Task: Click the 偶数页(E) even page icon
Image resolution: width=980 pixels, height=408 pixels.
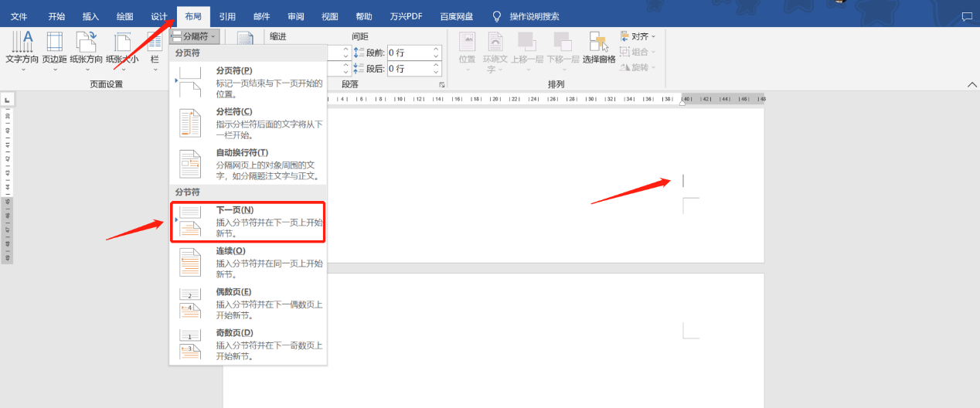Action: click(x=190, y=303)
